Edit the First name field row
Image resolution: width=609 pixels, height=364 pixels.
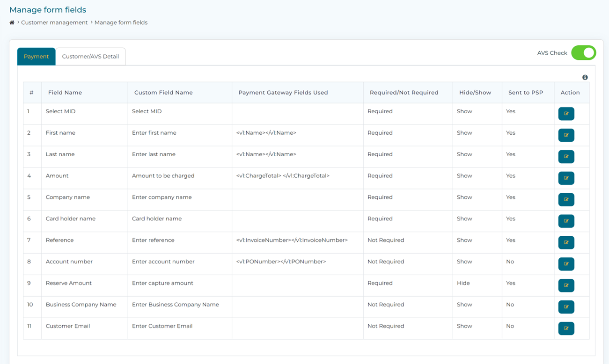[566, 135]
